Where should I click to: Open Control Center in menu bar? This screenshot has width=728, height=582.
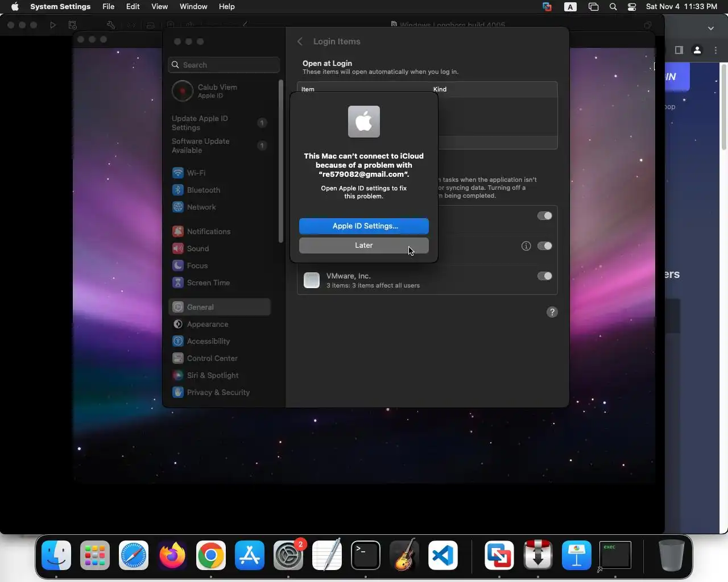pyautogui.click(x=632, y=7)
